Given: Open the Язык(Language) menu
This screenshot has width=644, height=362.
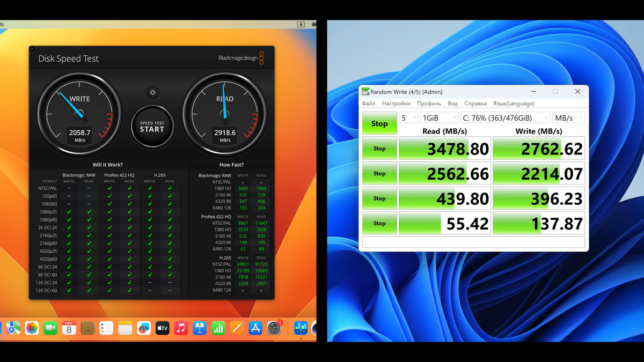Looking at the screenshot, I should (x=514, y=104).
